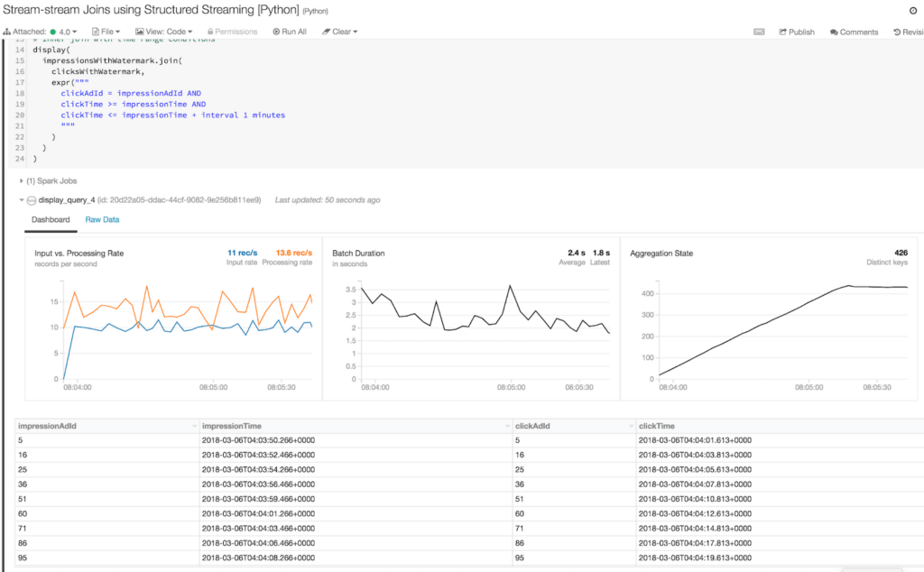Open the Comments panel

854,32
